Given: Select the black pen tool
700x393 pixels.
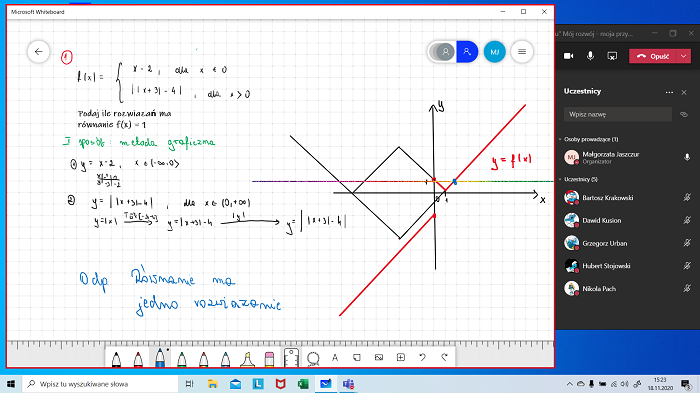Looking at the screenshot, I should [116, 359].
